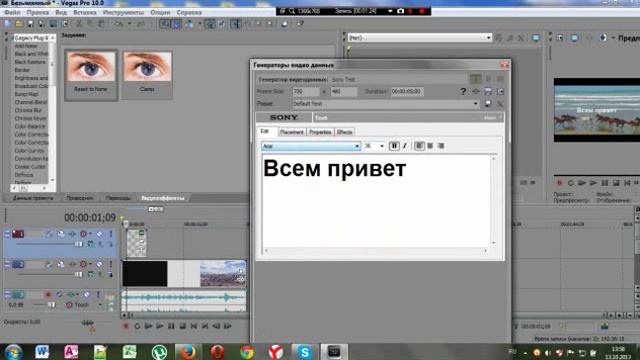Toggle Italic formatting in text editor
This screenshot has width=640, height=360.
coord(405,146)
